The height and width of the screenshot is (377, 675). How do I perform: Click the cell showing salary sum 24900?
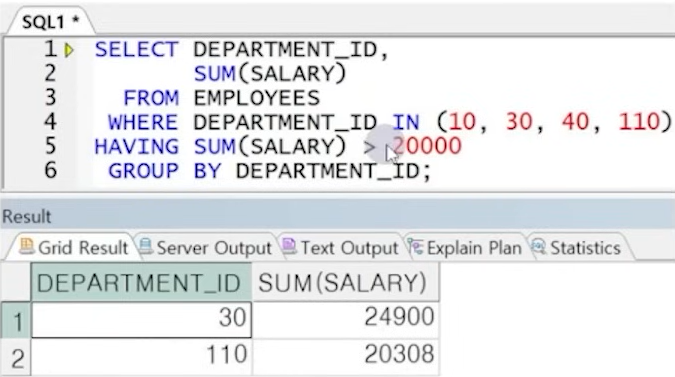tap(345, 320)
